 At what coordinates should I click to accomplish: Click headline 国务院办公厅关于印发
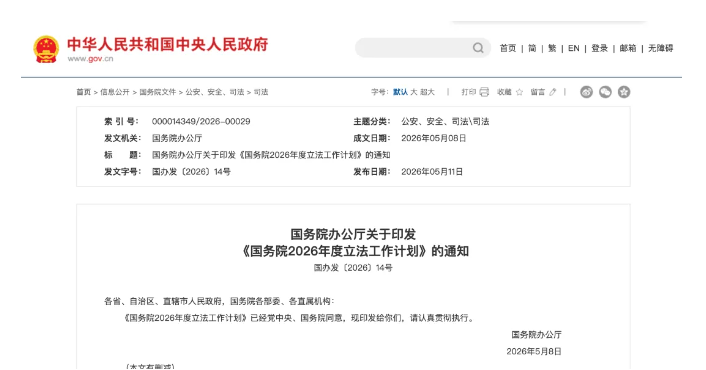pyautogui.click(x=353, y=234)
